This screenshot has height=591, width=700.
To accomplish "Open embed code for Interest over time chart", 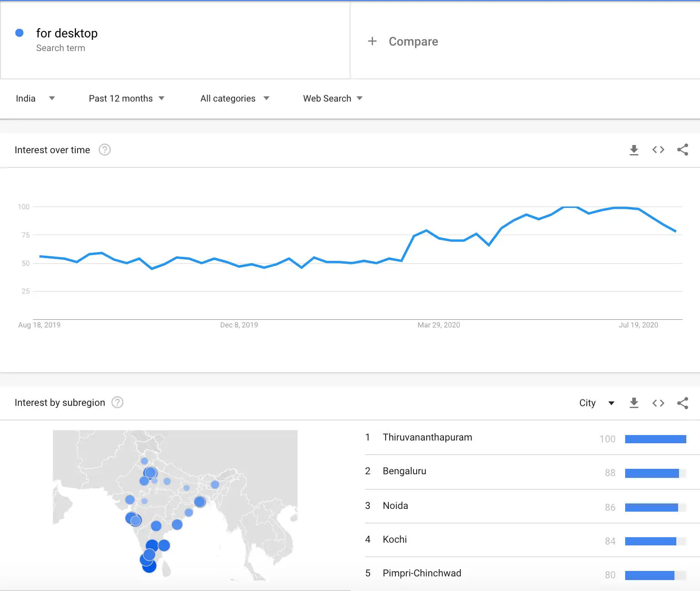I will (658, 150).
